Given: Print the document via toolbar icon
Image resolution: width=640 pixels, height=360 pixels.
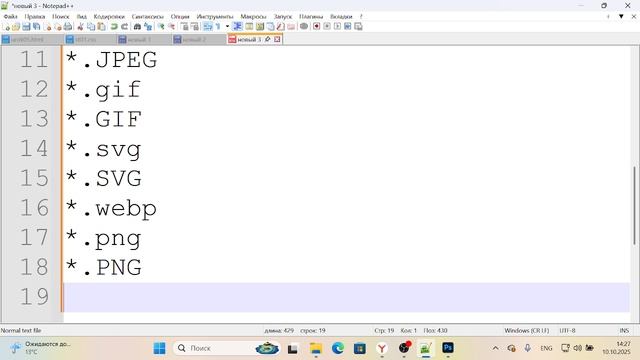Looking at the screenshot, I should tap(68, 27).
